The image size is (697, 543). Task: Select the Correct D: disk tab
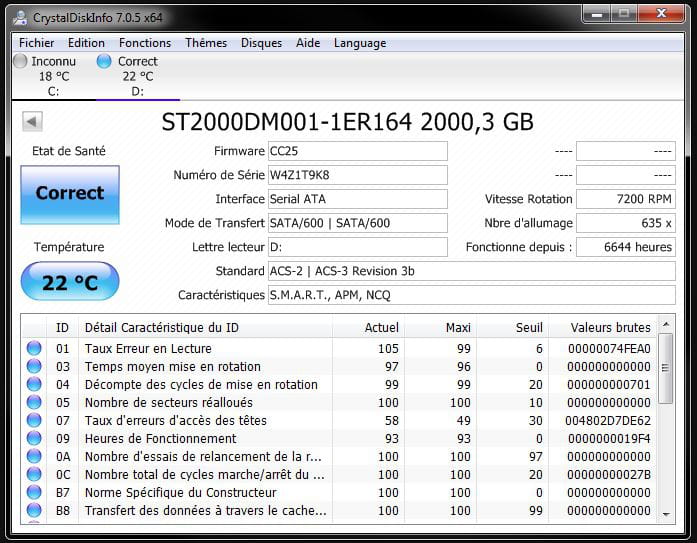[x=137, y=76]
